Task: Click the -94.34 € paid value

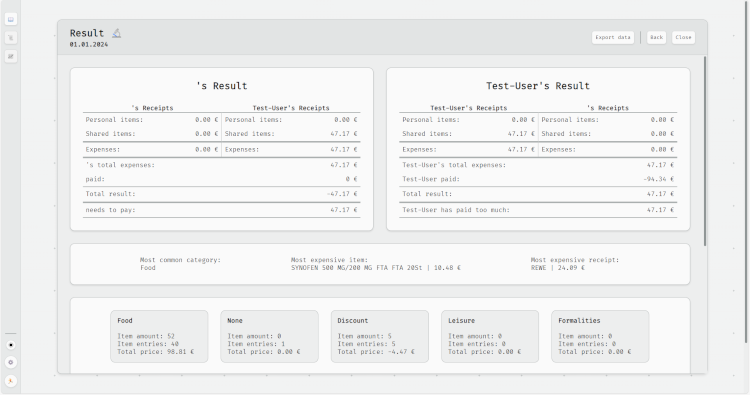Action: point(659,179)
